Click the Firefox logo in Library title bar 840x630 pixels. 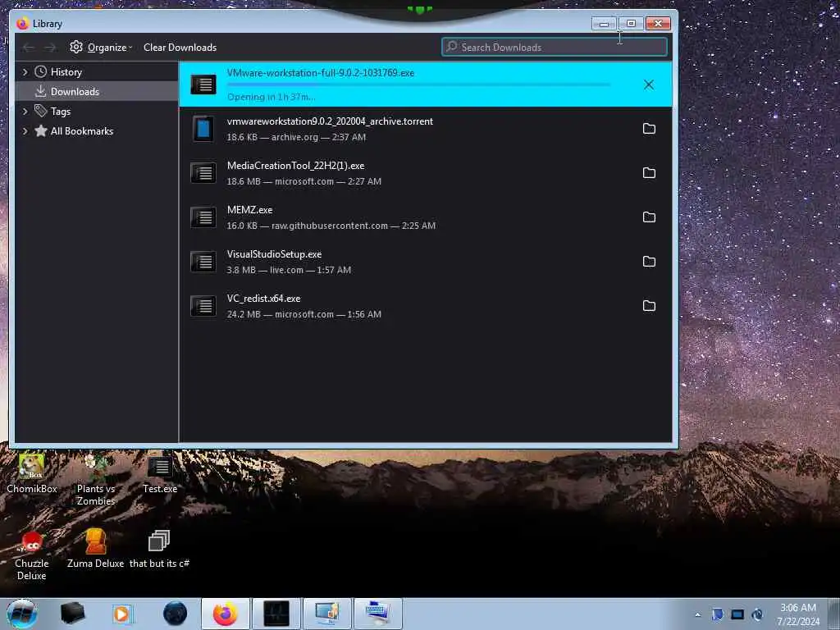pyautogui.click(x=22, y=24)
